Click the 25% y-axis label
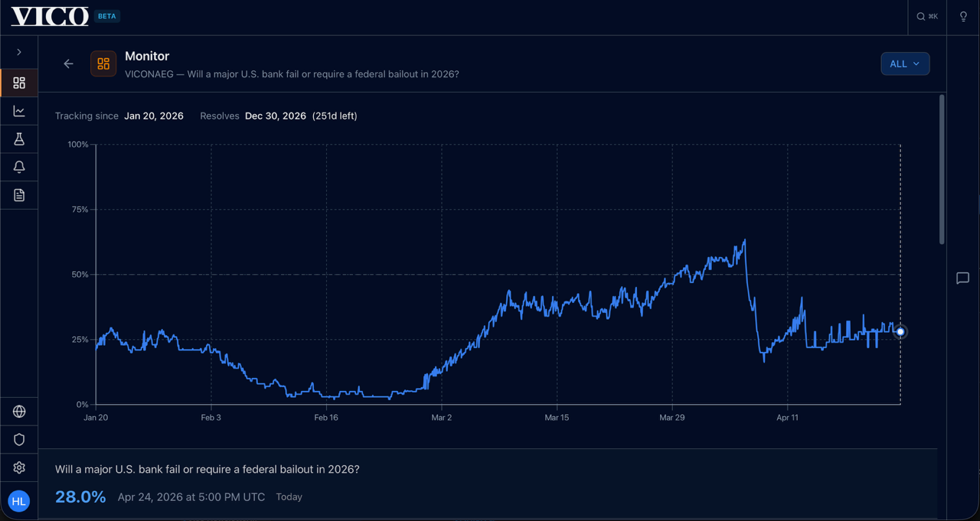 (80, 340)
